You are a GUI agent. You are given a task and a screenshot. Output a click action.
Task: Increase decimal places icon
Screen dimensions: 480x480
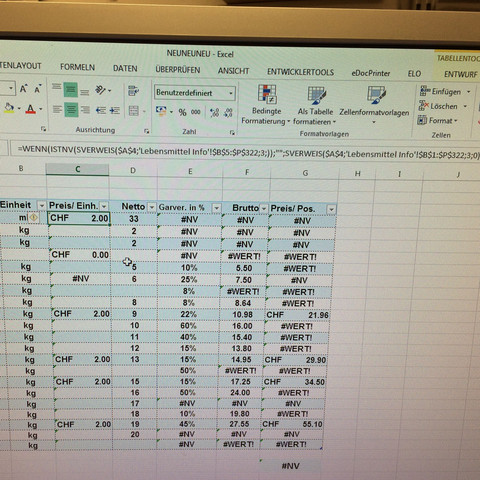[214, 113]
